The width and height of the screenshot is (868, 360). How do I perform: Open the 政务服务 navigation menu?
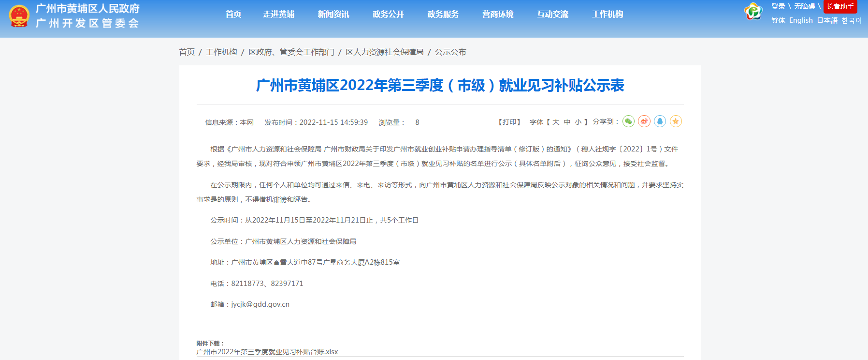coord(443,15)
